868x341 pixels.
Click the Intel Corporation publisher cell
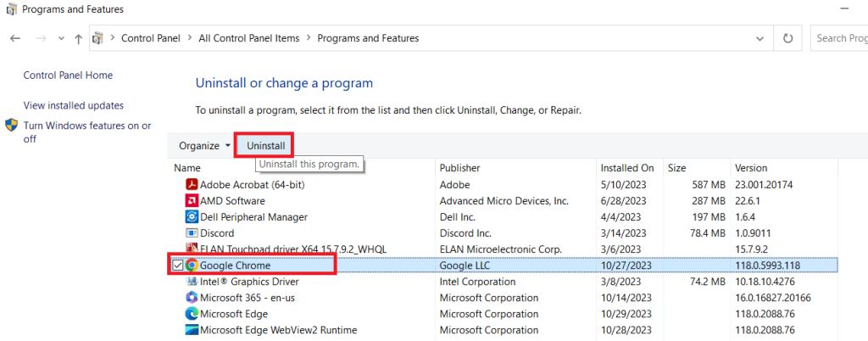[x=477, y=282]
